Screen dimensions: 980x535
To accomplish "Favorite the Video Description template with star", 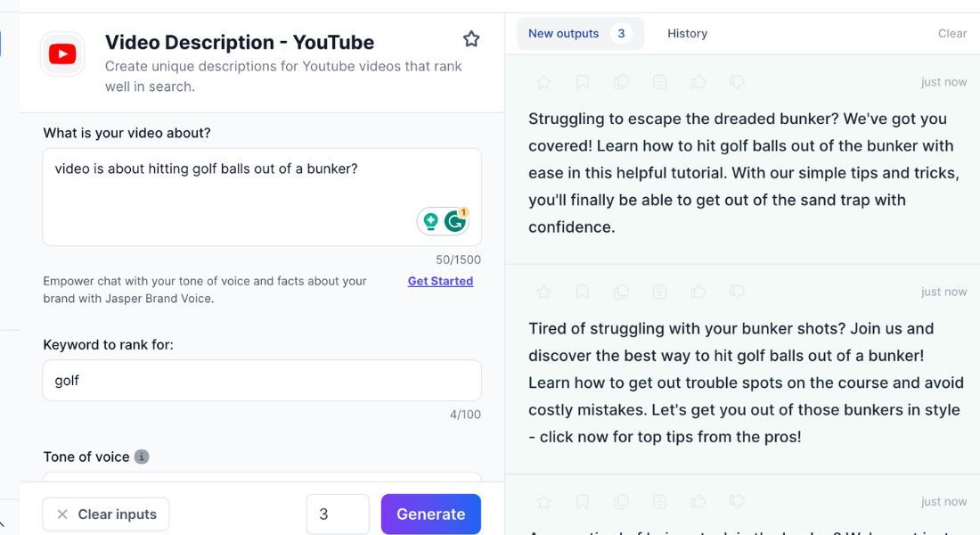I will coord(471,39).
